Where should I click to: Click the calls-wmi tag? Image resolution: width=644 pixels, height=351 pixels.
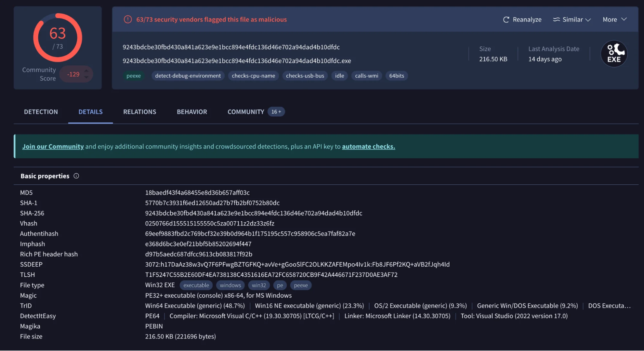(x=367, y=75)
